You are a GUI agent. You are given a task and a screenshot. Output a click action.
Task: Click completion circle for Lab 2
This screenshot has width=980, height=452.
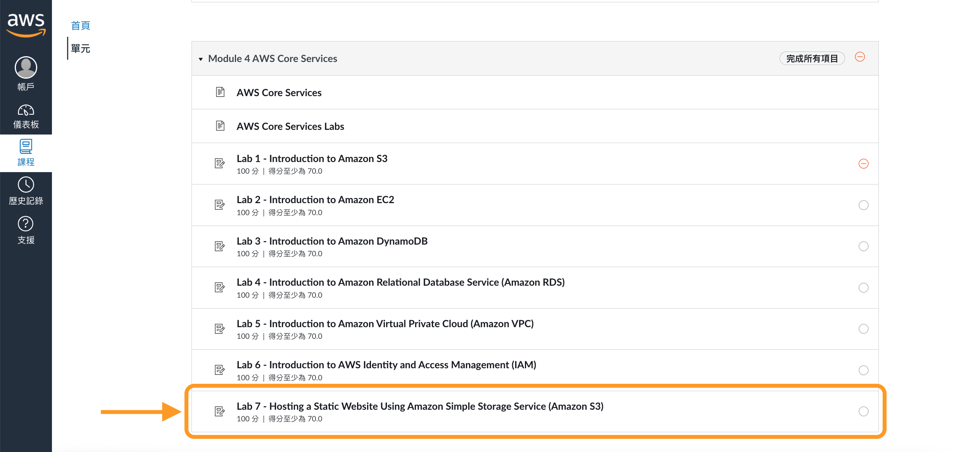(863, 205)
